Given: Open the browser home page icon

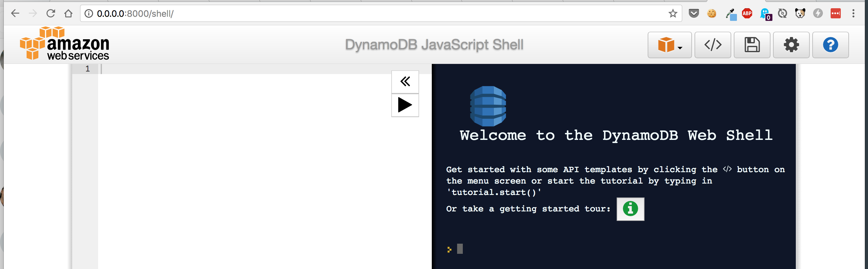Looking at the screenshot, I should click(68, 14).
